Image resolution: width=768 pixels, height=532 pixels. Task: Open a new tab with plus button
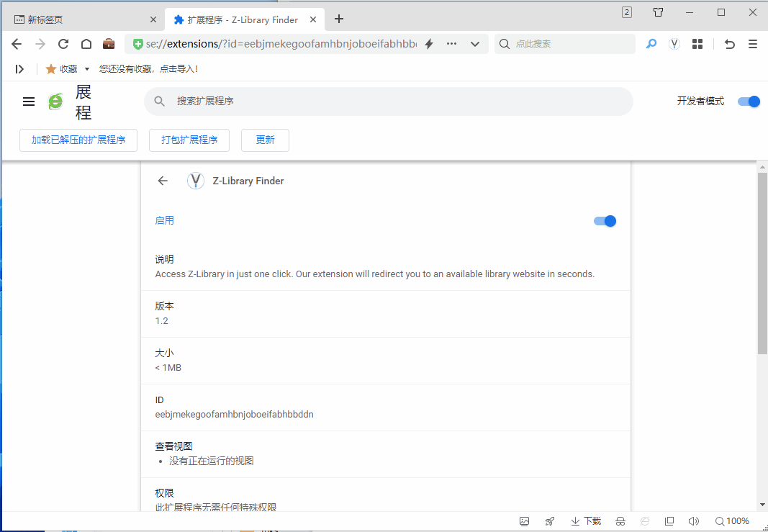pos(339,19)
